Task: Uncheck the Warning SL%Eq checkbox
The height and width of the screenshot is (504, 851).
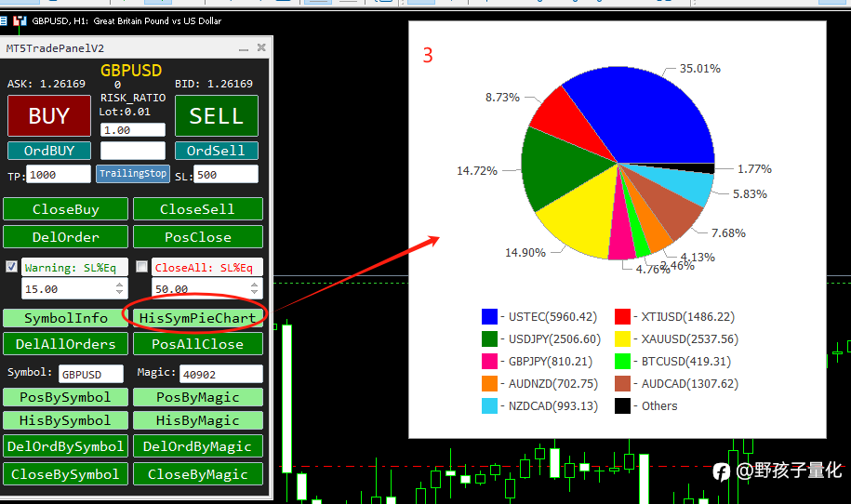Action: (x=11, y=266)
